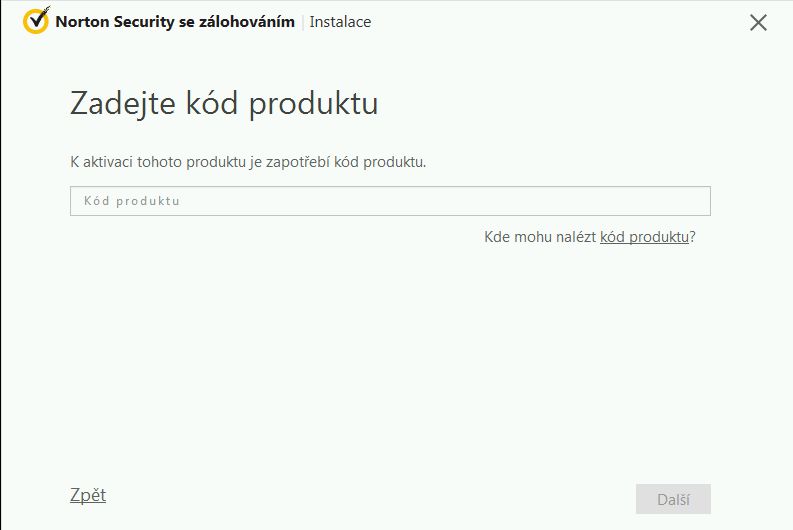The height and width of the screenshot is (530, 793).
Task: Dismiss the Instalace window via X
Action: click(758, 23)
